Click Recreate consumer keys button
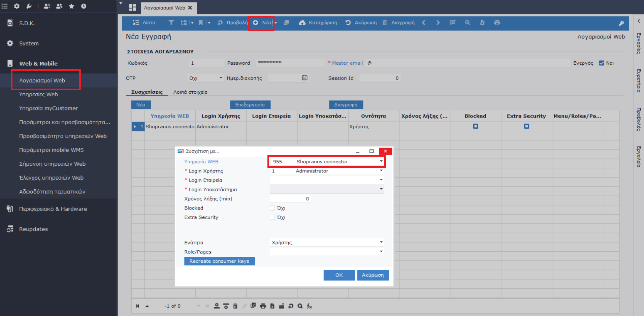The image size is (644, 316). [219, 261]
